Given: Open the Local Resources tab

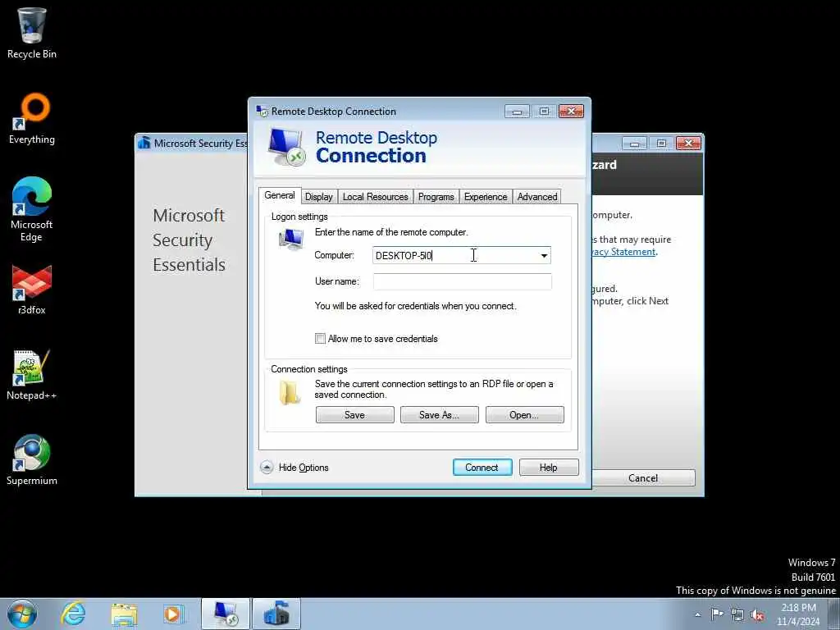Looking at the screenshot, I should (x=375, y=197).
